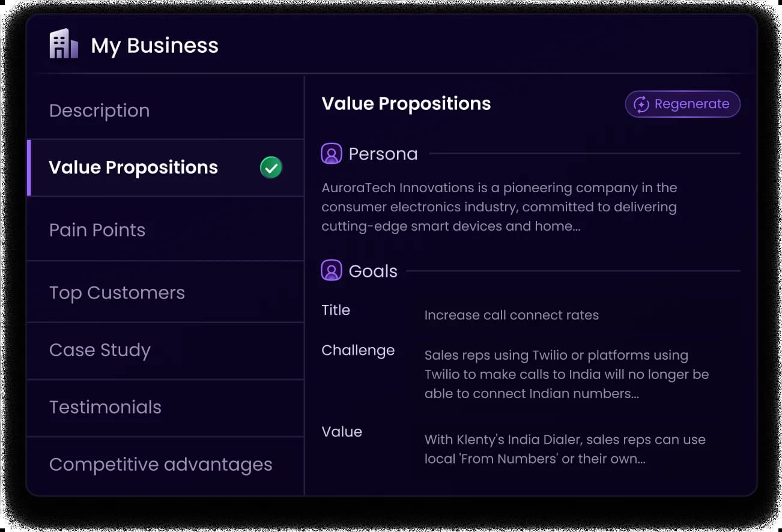Go to the Testimonials section
This screenshot has width=782, height=532.
point(166,407)
